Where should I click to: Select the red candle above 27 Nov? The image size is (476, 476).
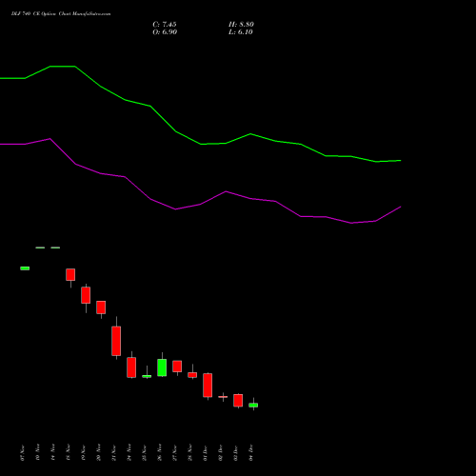point(177,367)
